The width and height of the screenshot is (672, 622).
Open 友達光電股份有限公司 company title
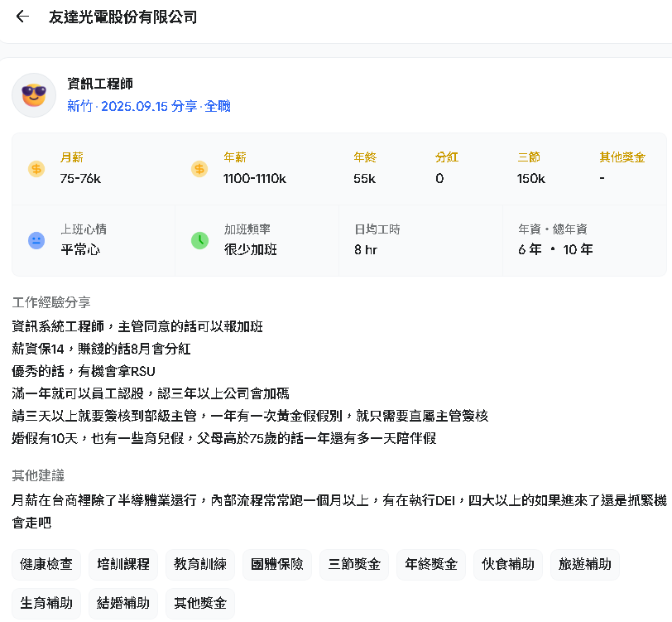coord(123,17)
